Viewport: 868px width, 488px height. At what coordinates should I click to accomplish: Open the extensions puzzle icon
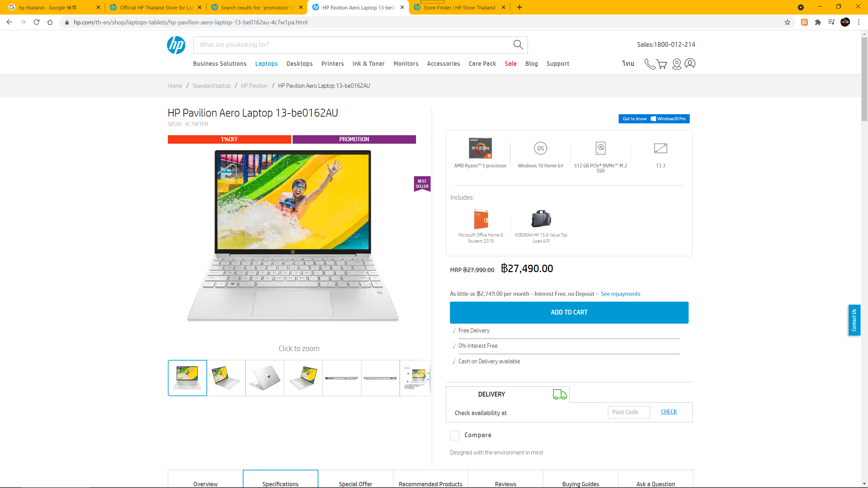(x=818, y=22)
